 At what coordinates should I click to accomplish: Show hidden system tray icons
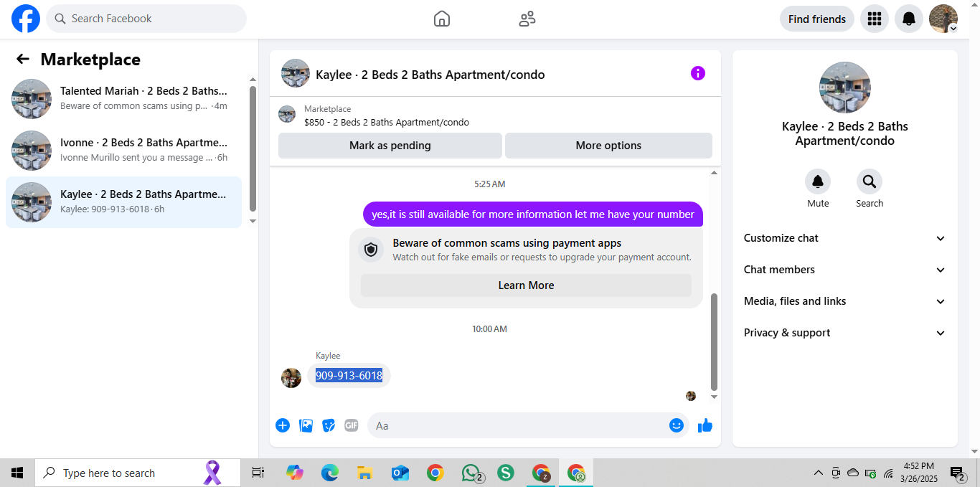pos(818,473)
